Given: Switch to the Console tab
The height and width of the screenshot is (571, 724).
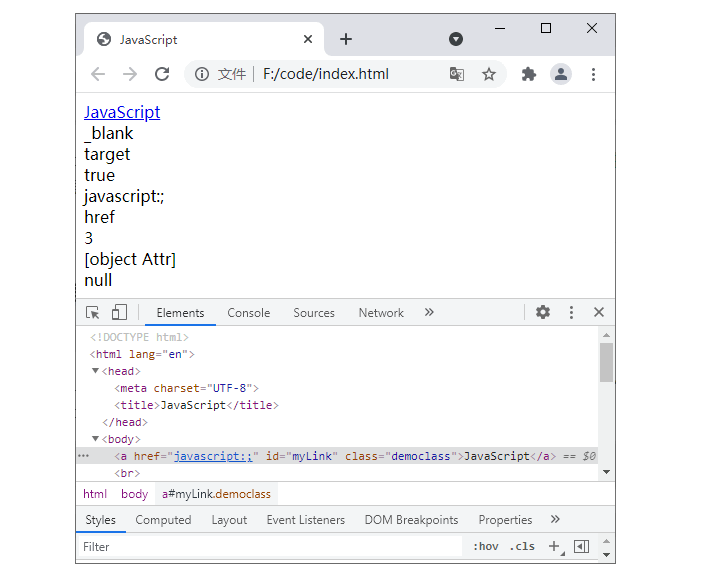Looking at the screenshot, I should [248, 313].
